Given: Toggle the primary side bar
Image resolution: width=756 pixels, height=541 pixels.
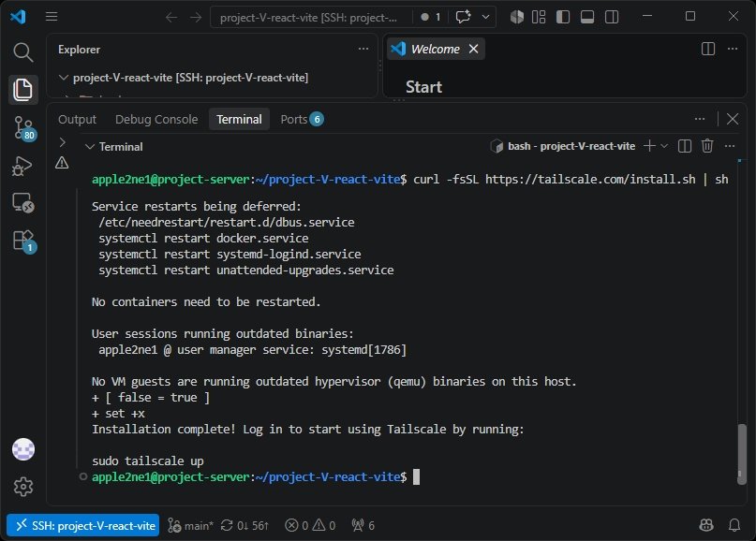Looking at the screenshot, I should tap(563, 17).
